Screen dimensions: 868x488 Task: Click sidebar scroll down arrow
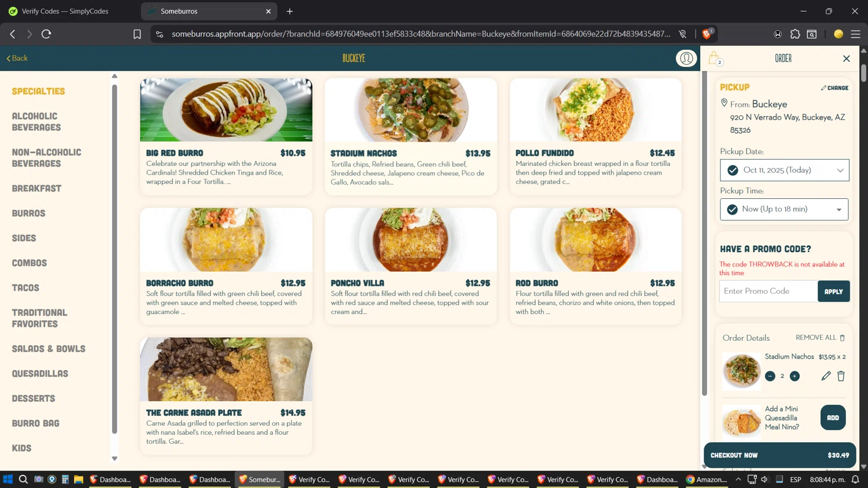tap(115, 459)
